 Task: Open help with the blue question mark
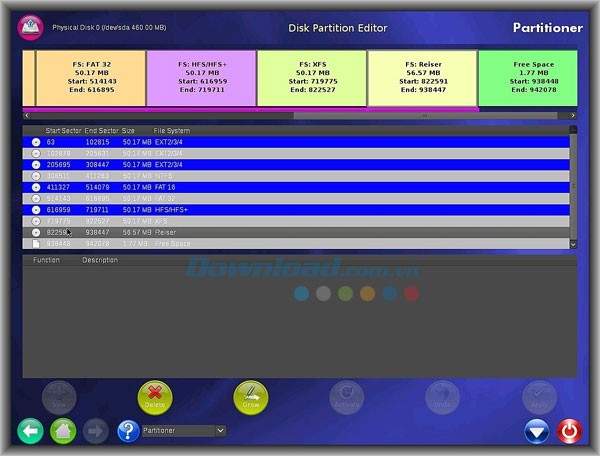[127, 431]
